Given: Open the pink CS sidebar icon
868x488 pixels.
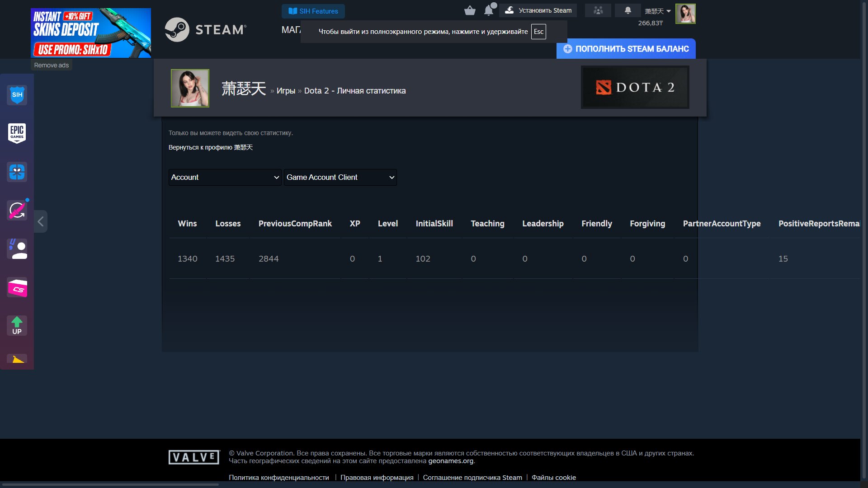Looking at the screenshot, I should (x=17, y=287).
